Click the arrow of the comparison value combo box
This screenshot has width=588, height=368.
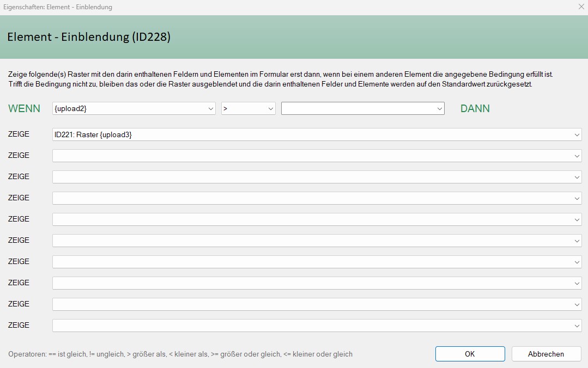[x=439, y=108]
